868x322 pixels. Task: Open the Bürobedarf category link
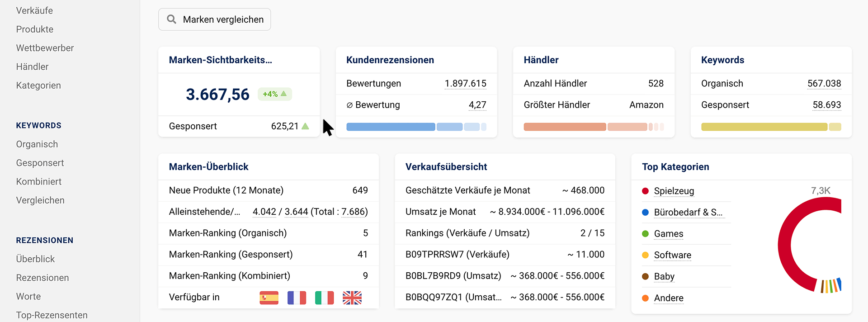click(x=688, y=212)
